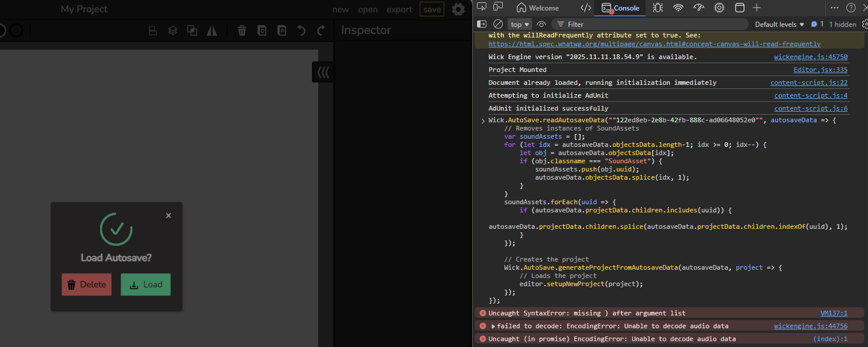868x347 pixels.
Task: Toggle device emulation mode
Action: (x=498, y=8)
